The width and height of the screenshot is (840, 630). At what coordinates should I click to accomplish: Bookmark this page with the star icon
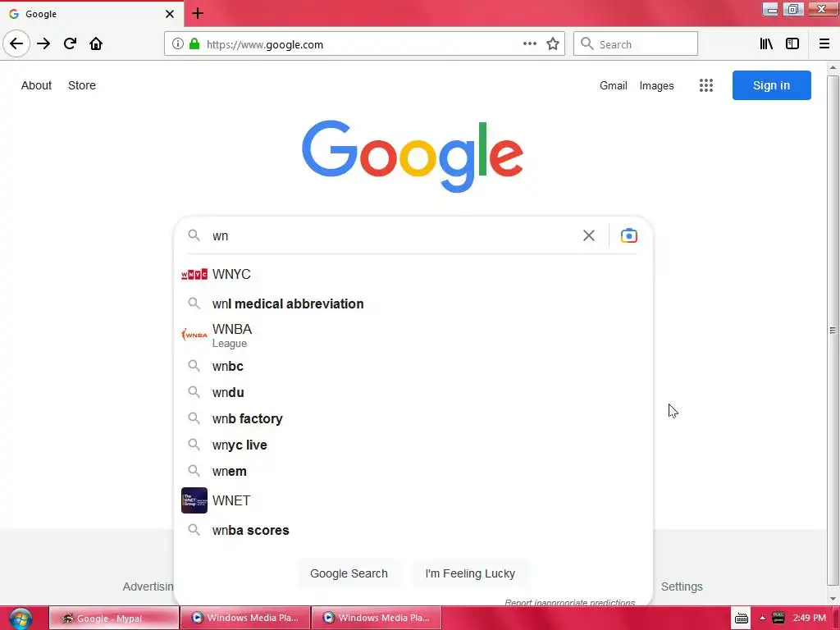553,44
